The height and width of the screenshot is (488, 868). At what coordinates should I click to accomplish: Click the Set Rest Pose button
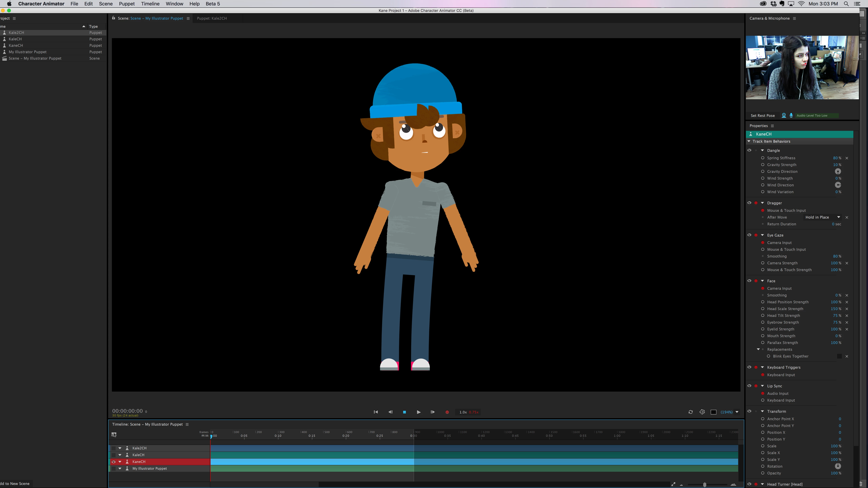pyautogui.click(x=763, y=116)
